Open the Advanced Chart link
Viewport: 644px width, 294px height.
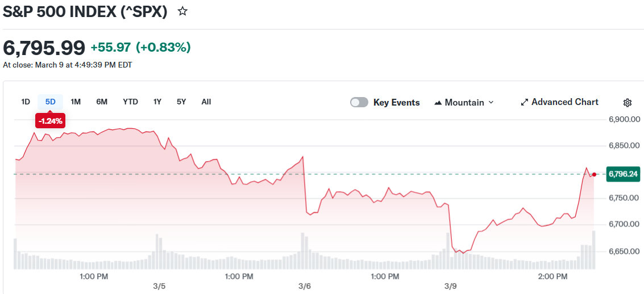pyautogui.click(x=564, y=102)
